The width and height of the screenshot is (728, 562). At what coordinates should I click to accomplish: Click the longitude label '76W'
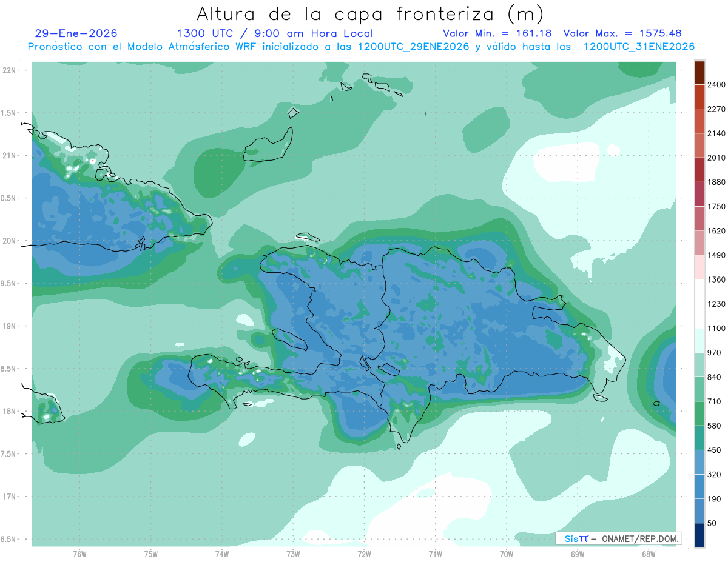point(79,554)
